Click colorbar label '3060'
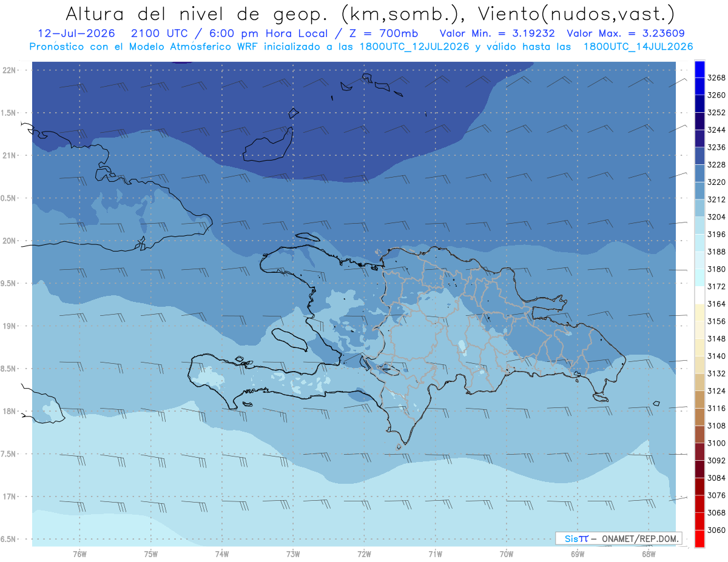Image resolution: width=728 pixels, height=562 pixels. pyautogui.click(x=716, y=530)
